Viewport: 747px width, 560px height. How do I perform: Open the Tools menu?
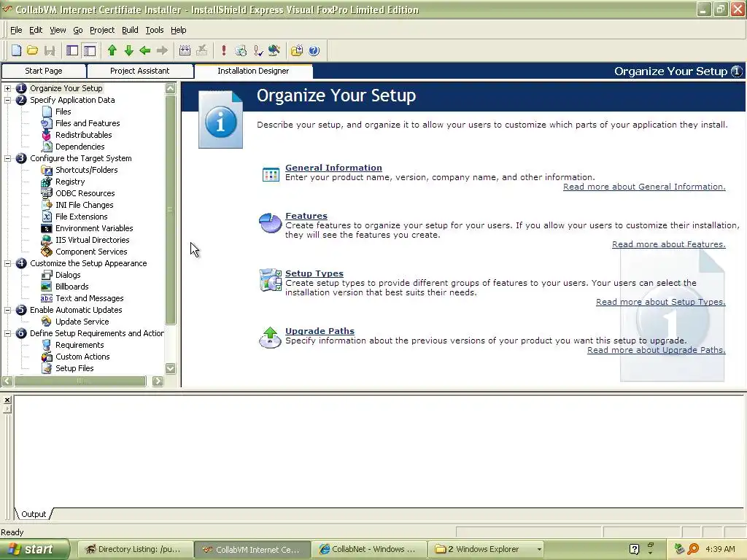[155, 30]
